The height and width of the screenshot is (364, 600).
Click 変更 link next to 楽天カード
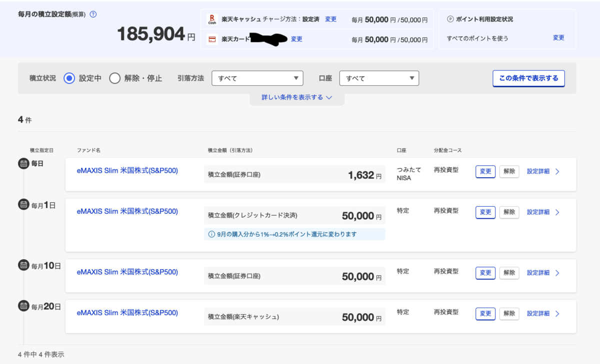tap(296, 39)
